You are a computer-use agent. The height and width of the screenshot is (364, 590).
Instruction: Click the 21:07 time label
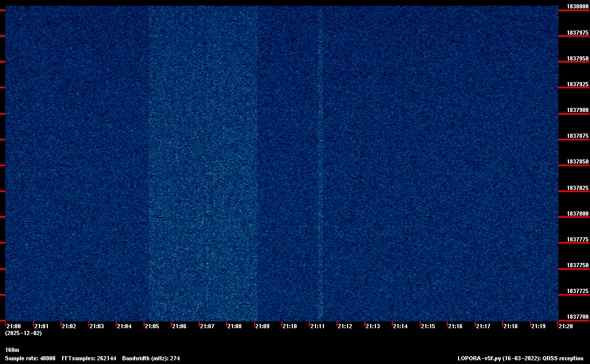207,326
